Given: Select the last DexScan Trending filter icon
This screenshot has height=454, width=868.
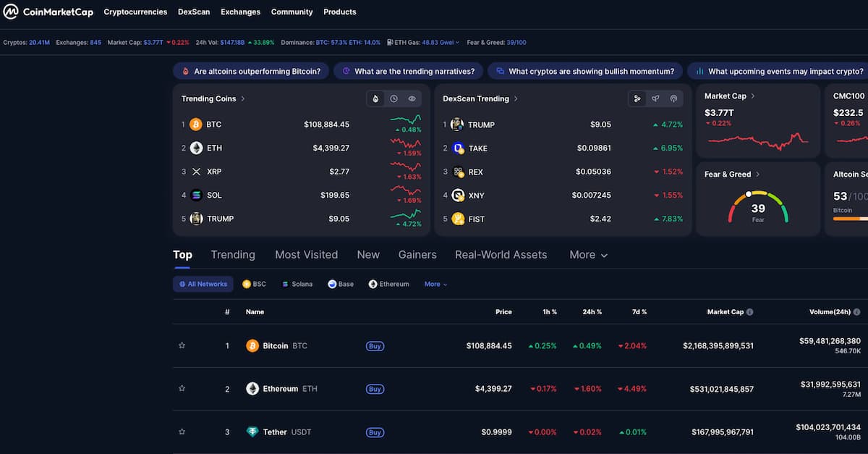Looking at the screenshot, I should click(x=673, y=98).
